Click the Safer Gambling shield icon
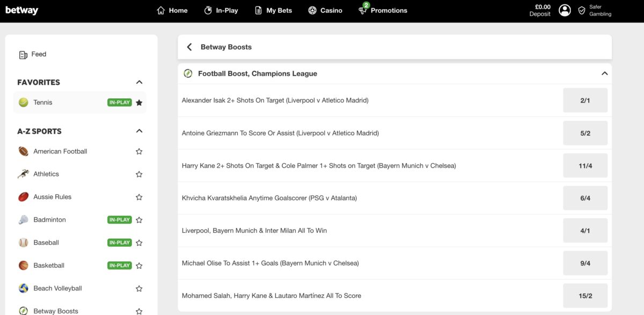Image resolution: width=644 pixels, height=315 pixels. (582, 10)
